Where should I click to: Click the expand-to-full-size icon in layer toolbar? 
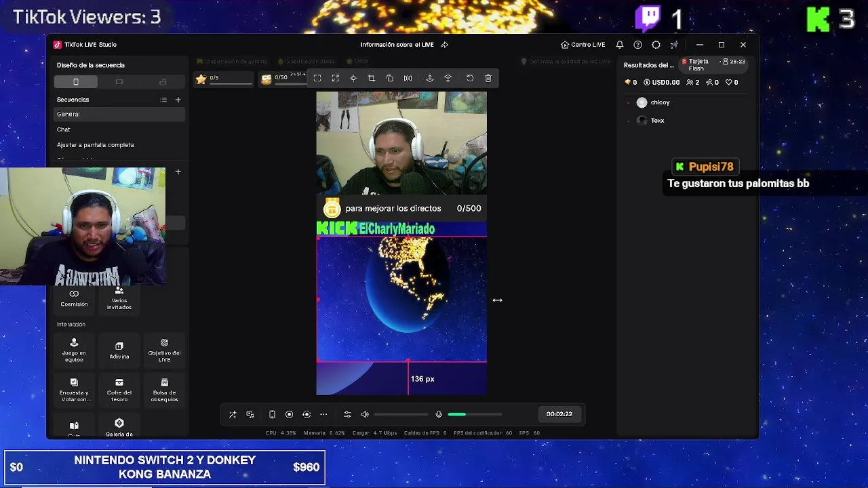click(x=336, y=79)
